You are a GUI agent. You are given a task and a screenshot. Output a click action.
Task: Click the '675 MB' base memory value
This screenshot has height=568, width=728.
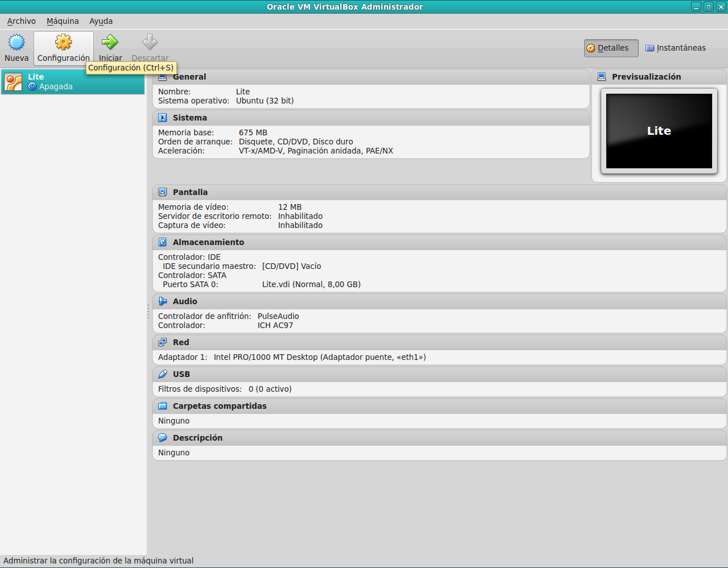coord(253,132)
